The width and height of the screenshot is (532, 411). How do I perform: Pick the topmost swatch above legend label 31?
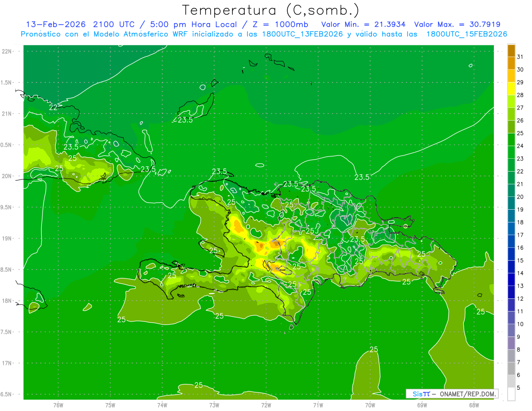click(x=511, y=51)
